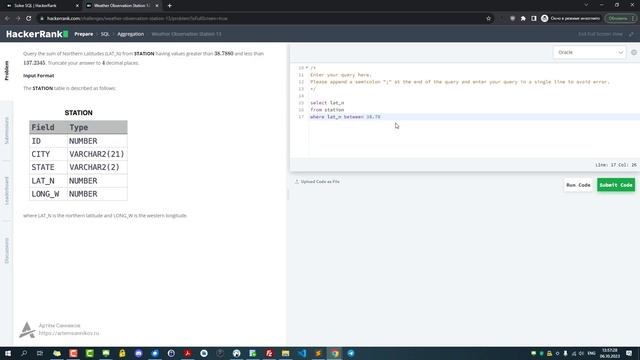Open the Leaderboard side tab
This screenshot has width=640, height=360.
click(7, 191)
